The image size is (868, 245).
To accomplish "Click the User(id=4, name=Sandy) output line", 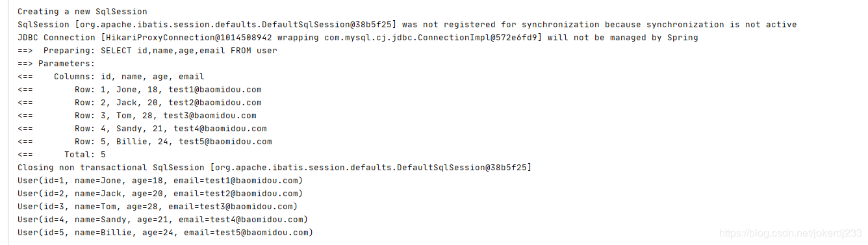I will [163, 220].
